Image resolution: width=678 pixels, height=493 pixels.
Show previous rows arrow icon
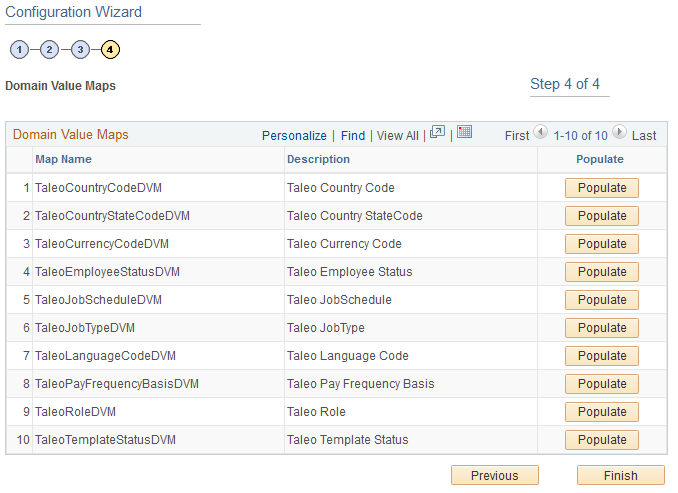(x=540, y=131)
